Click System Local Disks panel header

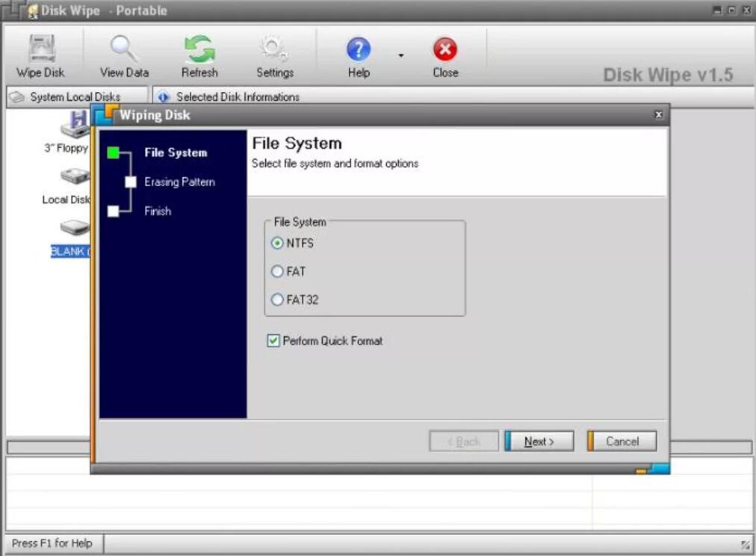tap(75, 97)
